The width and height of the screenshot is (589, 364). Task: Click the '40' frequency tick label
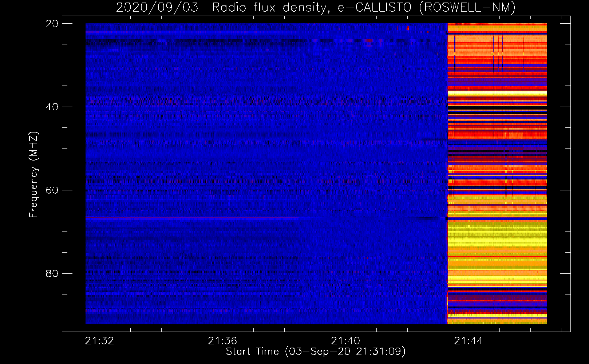coord(52,107)
